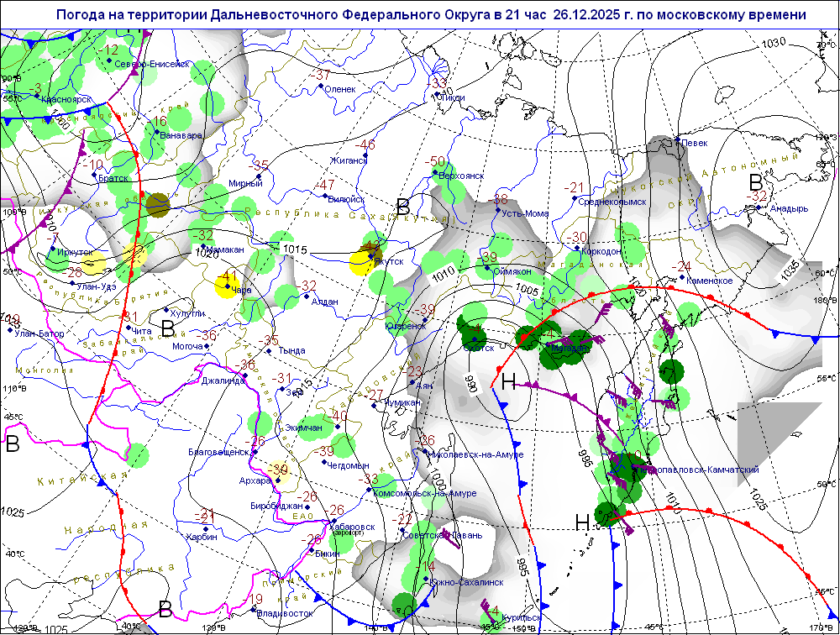Click the map title text at top
Screen dimensions: 840x635
[x=431, y=15]
